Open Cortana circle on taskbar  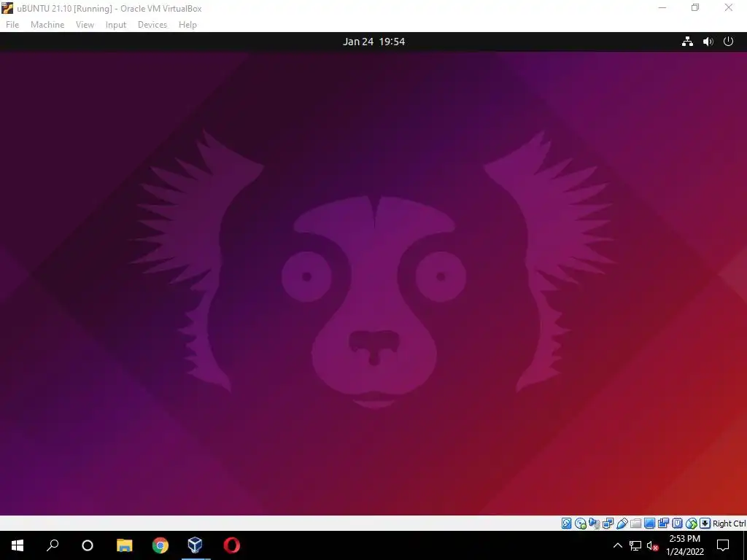click(x=88, y=545)
